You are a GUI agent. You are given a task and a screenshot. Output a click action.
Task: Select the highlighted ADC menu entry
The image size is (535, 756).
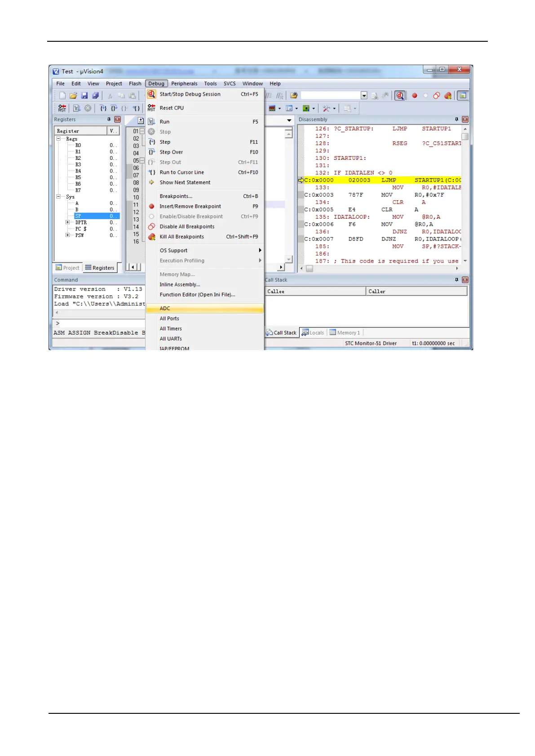[x=205, y=308]
